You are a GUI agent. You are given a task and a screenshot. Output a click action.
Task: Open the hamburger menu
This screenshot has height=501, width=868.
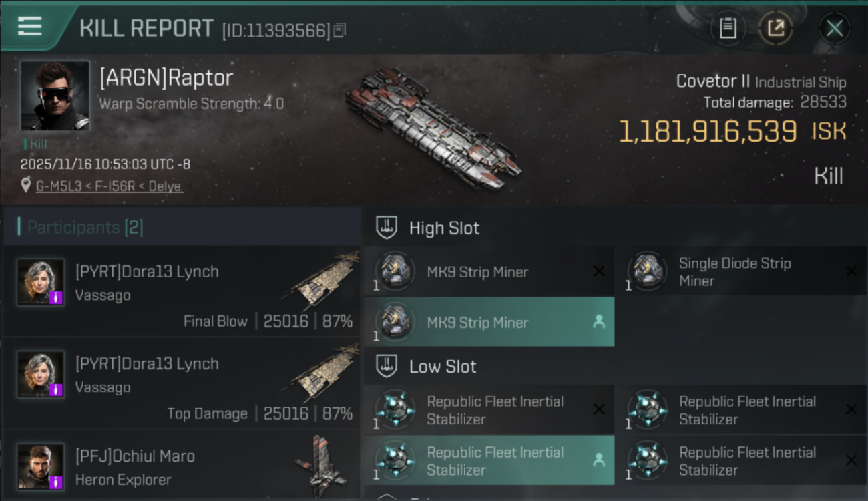[x=30, y=27]
